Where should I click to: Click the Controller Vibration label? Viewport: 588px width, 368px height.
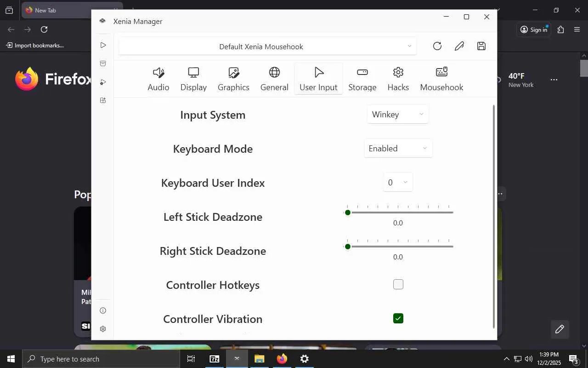point(213,319)
